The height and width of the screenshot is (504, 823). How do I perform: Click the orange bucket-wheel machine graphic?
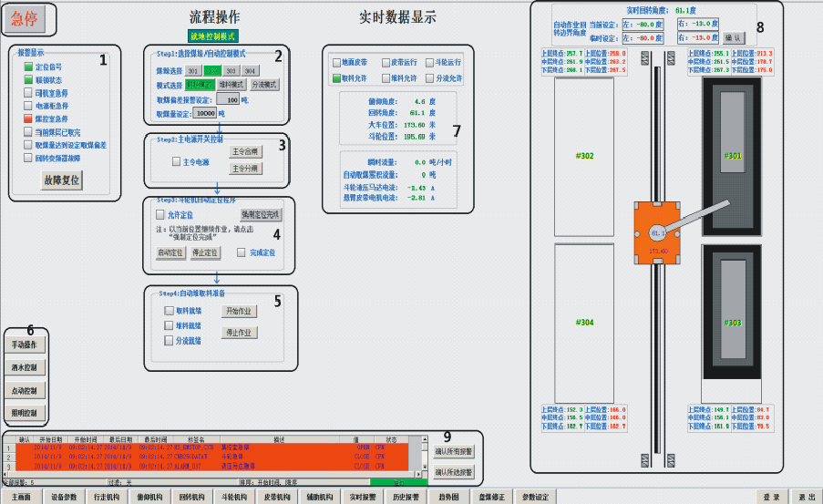[x=656, y=232]
